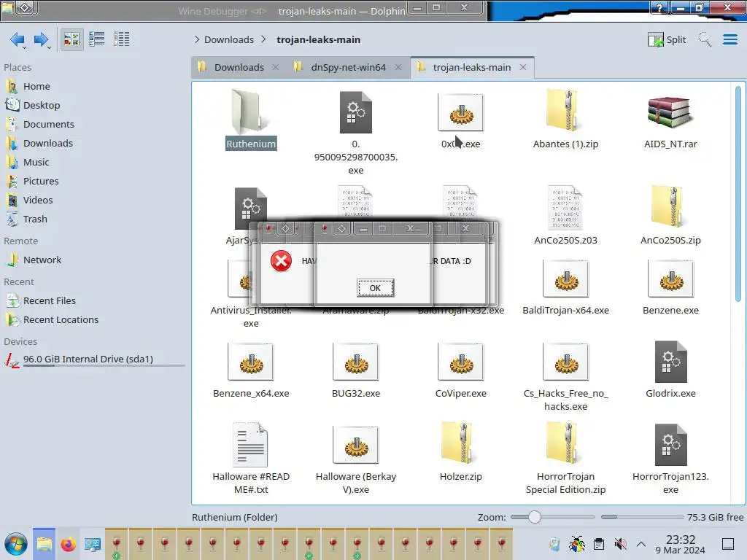Select Benzene_x64.exe file icon
The image size is (747, 560).
251,362
